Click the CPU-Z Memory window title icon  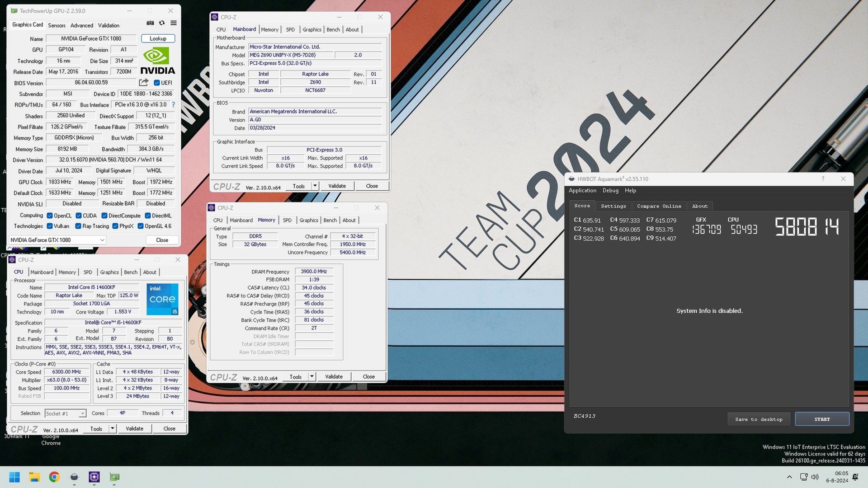coord(212,208)
